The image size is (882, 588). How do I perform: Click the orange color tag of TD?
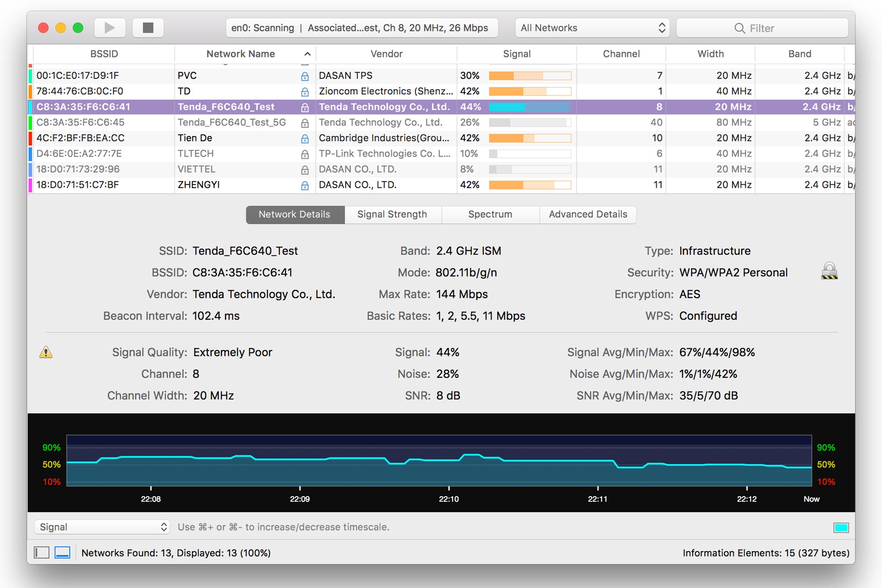pos(30,91)
